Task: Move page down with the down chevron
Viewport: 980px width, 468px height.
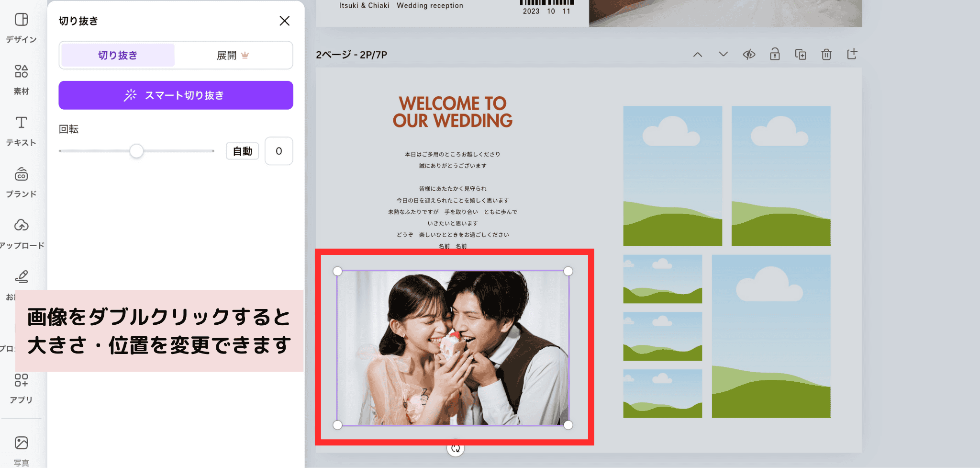Action: (723, 55)
